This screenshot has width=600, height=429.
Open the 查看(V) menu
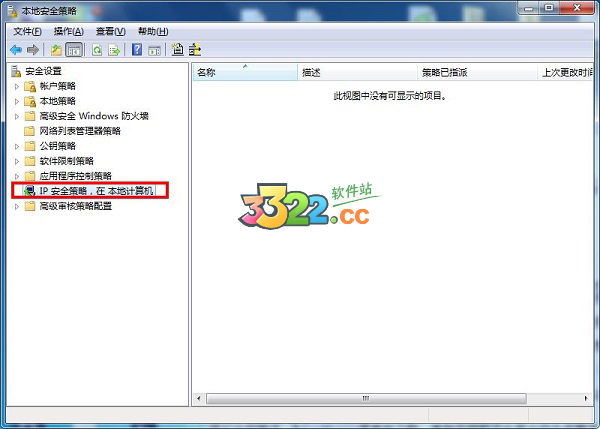click(110, 31)
